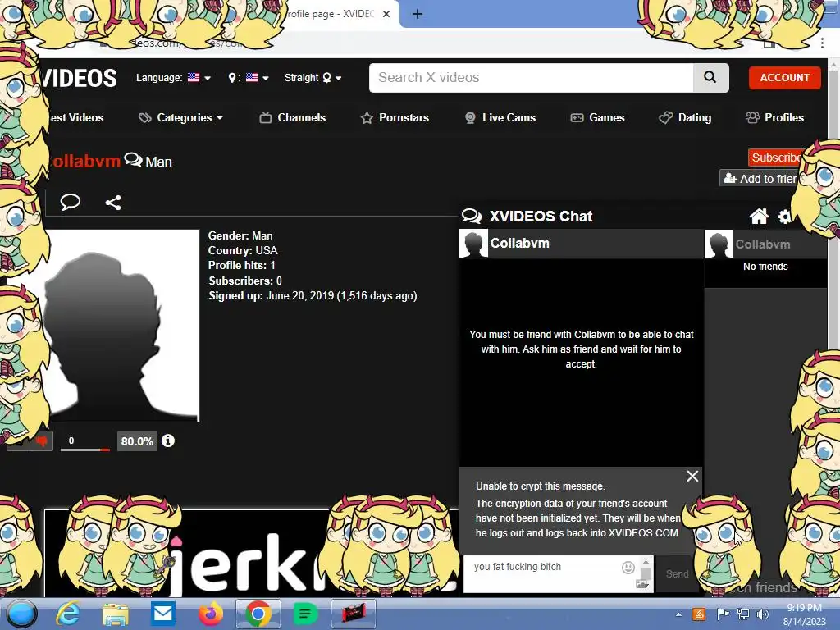
Task: Click the 'No friends' text
Action: [x=765, y=267]
